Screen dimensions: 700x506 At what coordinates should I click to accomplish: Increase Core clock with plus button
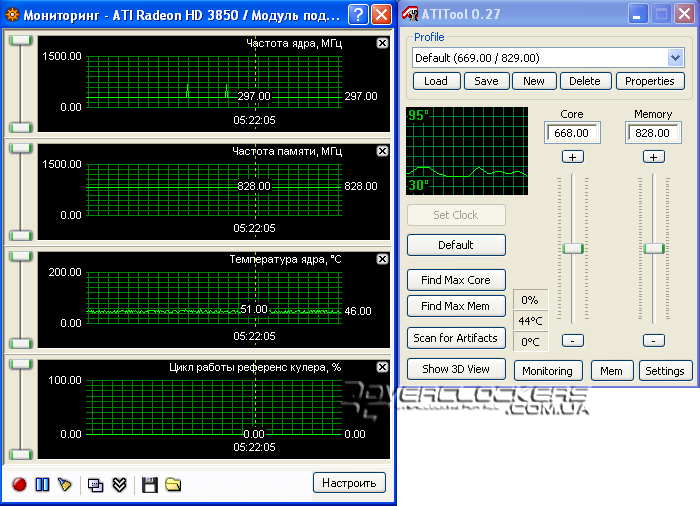click(572, 157)
